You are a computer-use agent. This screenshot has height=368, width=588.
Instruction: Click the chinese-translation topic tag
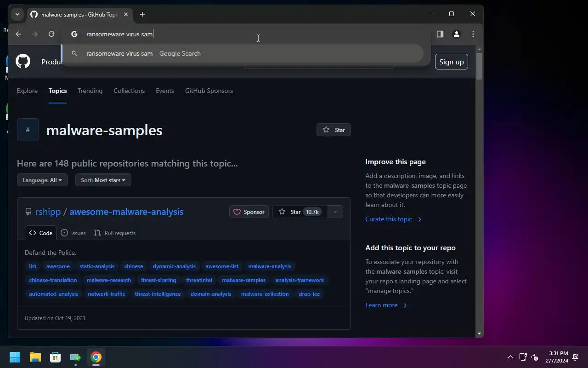[x=53, y=280]
